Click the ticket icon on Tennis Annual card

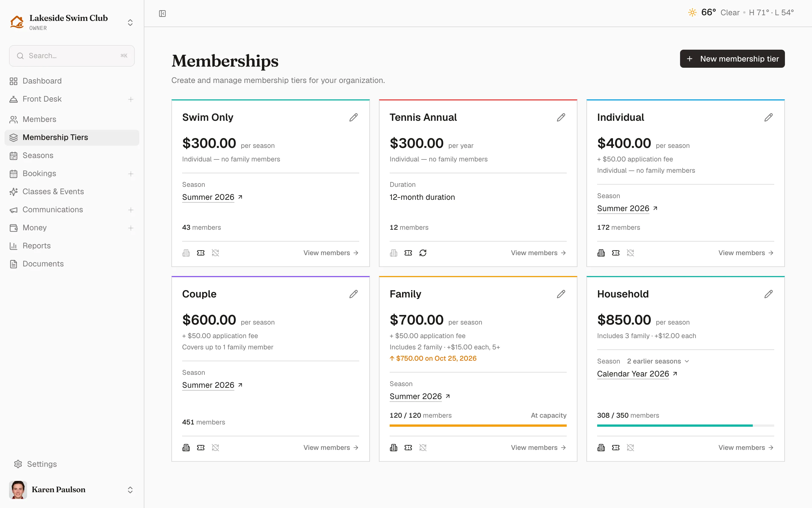[x=408, y=253]
